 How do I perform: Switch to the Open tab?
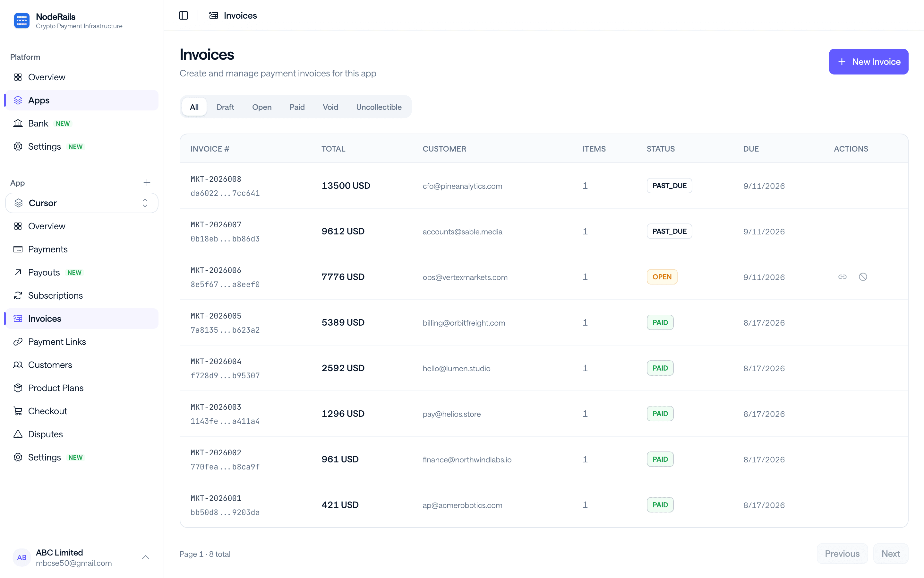(261, 107)
